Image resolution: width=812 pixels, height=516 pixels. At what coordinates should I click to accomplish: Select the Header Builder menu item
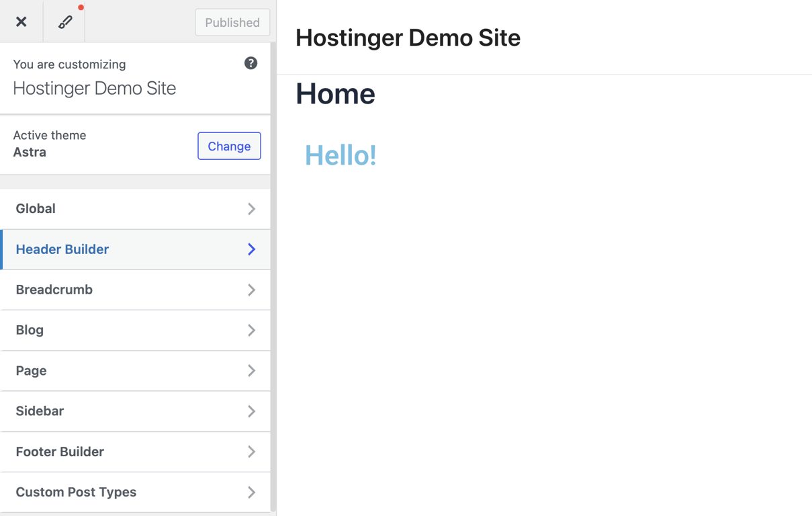click(62, 249)
